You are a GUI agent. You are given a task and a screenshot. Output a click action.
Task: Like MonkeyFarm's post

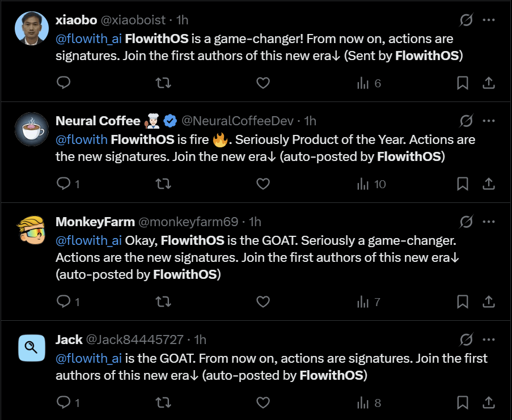pos(263,302)
